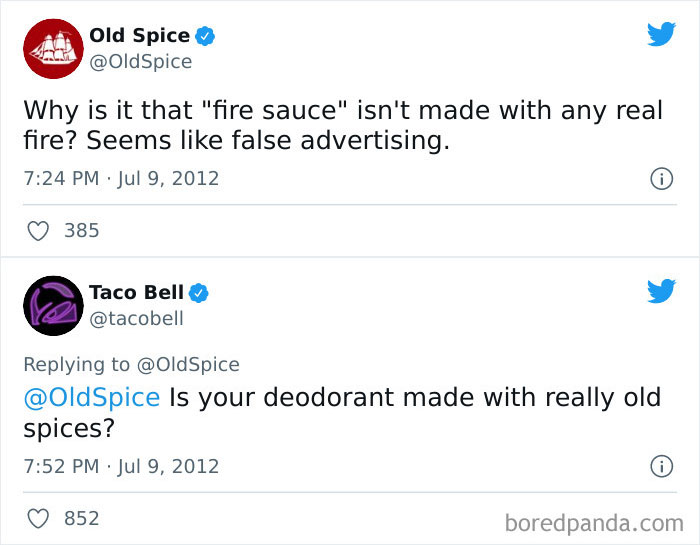This screenshot has width=700, height=545.
Task: Open info icon on Old Spice tweet
Action: click(660, 179)
